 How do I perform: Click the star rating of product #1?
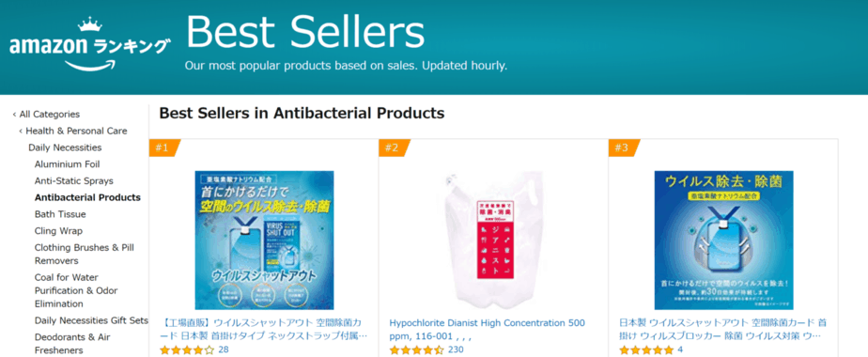(x=187, y=349)
